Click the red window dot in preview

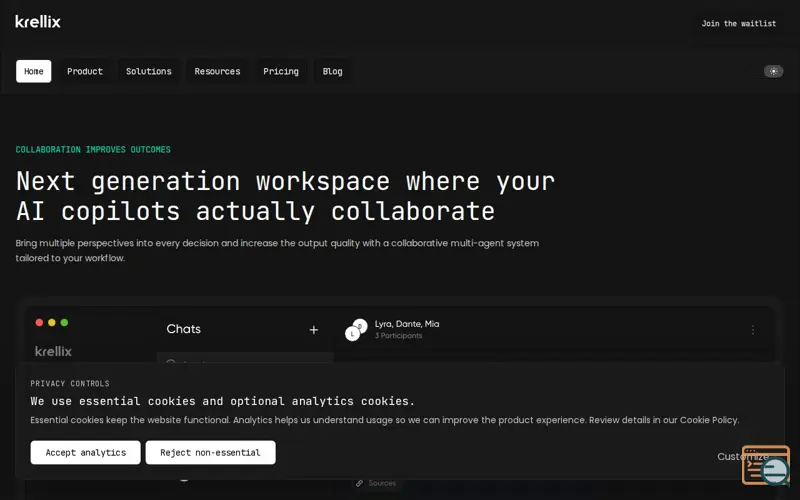pos(39,322)
